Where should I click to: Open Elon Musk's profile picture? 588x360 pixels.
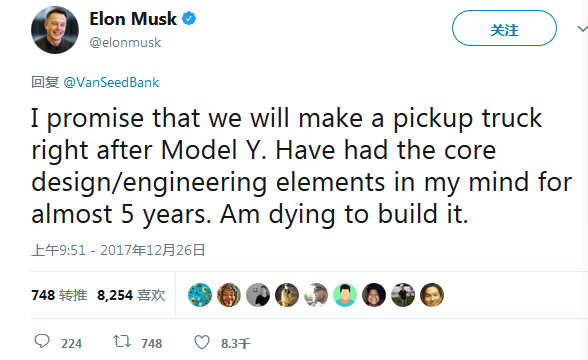[55, 30]
